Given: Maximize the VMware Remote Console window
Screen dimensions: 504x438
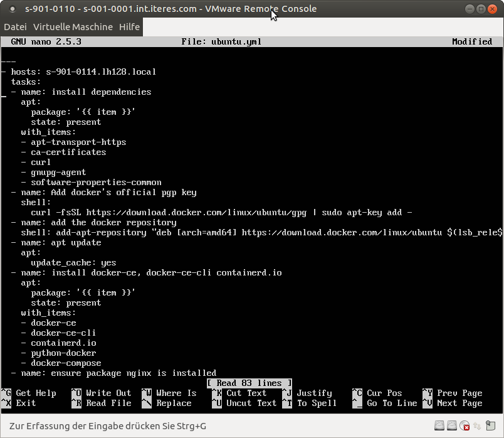Looking at the screenshot, I should (x=481, y=9).
